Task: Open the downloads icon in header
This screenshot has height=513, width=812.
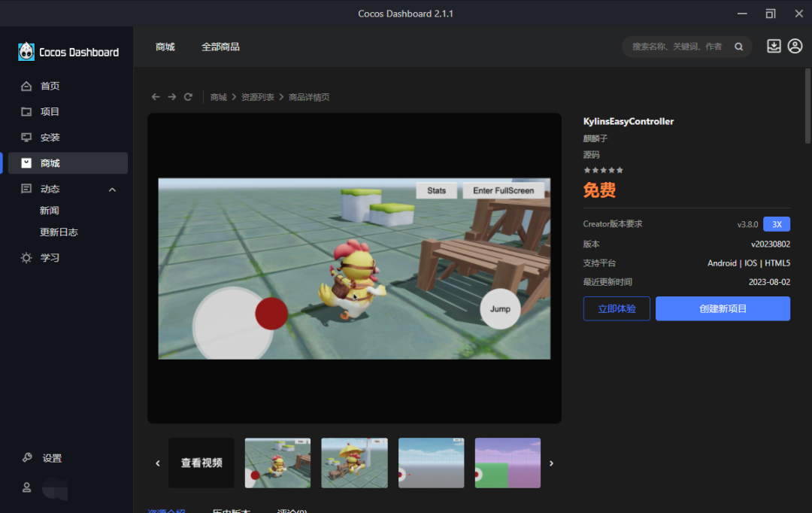Action: coord(774,46)
